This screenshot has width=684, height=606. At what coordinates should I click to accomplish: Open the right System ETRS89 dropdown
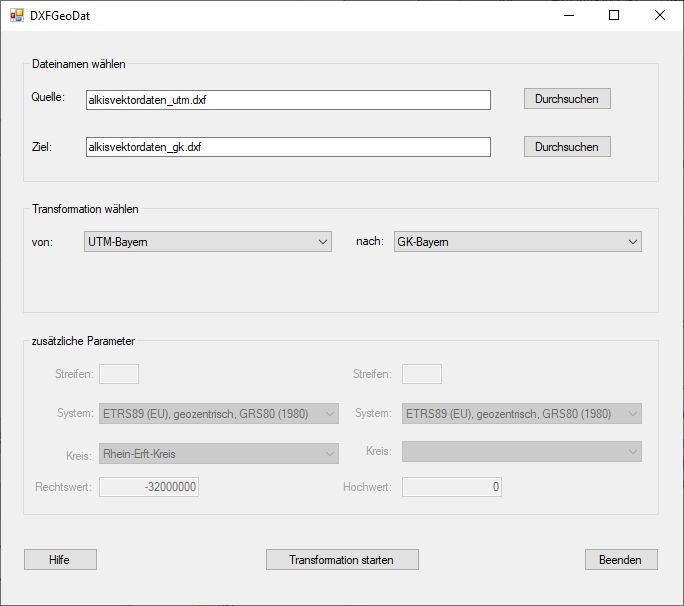point(521,414)
